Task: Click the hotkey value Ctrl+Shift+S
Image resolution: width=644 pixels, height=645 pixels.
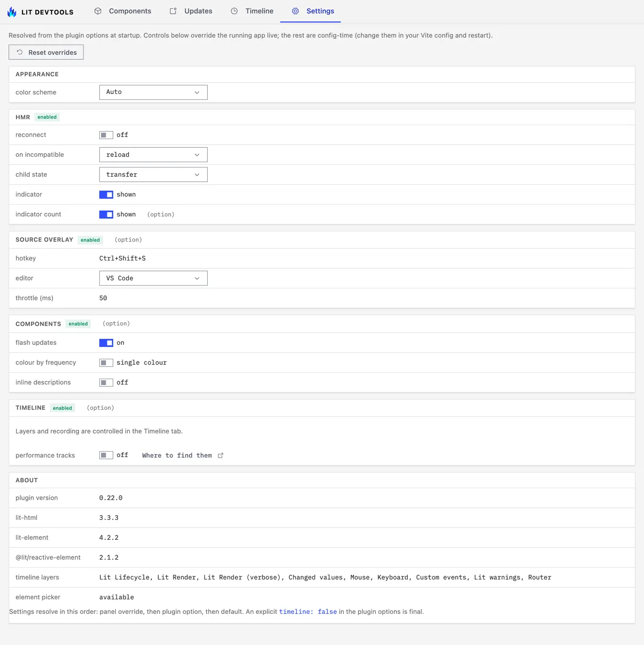Action: [122, 258]
